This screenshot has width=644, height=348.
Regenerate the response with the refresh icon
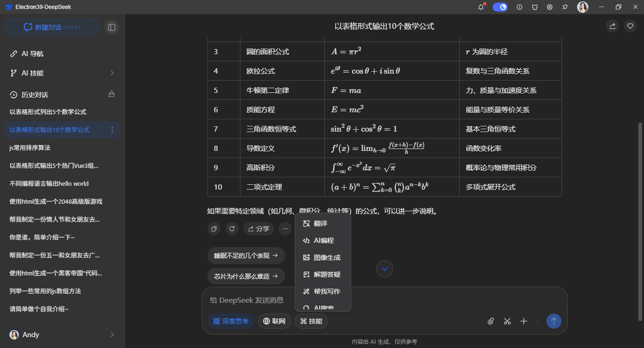click(x=231, y=228)
